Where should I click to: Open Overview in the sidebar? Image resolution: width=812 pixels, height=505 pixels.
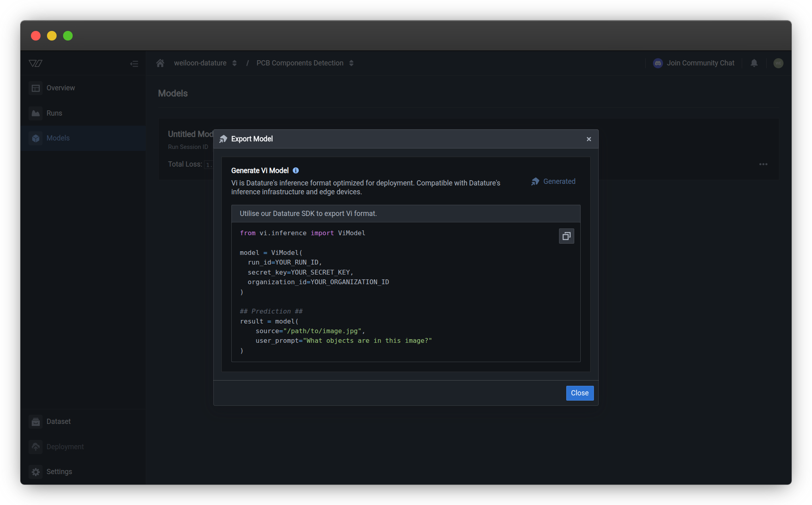60,88
